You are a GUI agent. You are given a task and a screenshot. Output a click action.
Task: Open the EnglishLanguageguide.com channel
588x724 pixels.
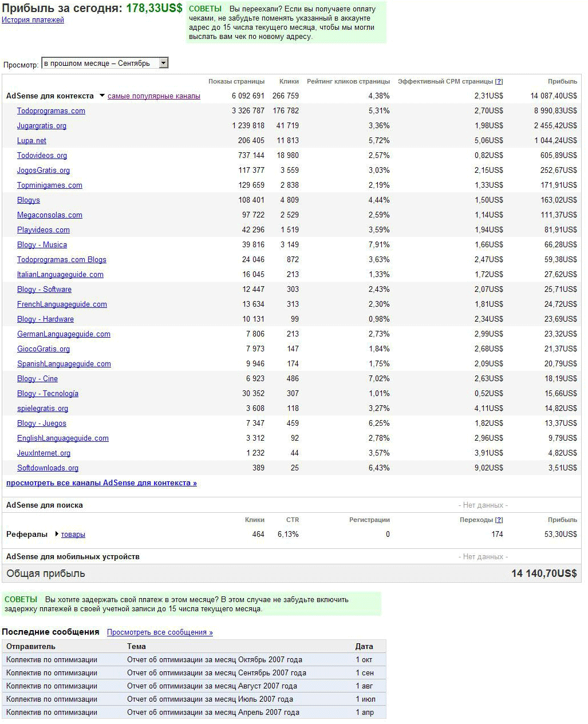click(x=63, y=438)
